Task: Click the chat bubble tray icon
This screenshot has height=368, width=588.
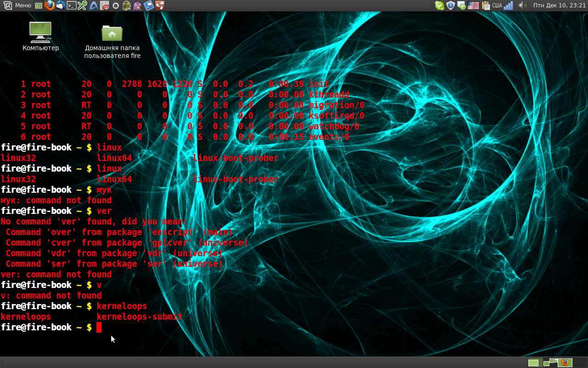Action: click(462, 6)
